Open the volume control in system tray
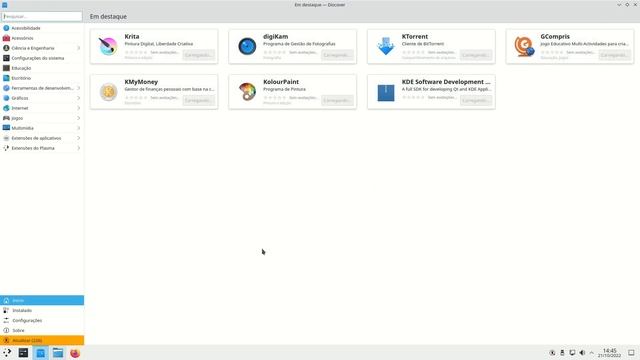 point(582,353)
